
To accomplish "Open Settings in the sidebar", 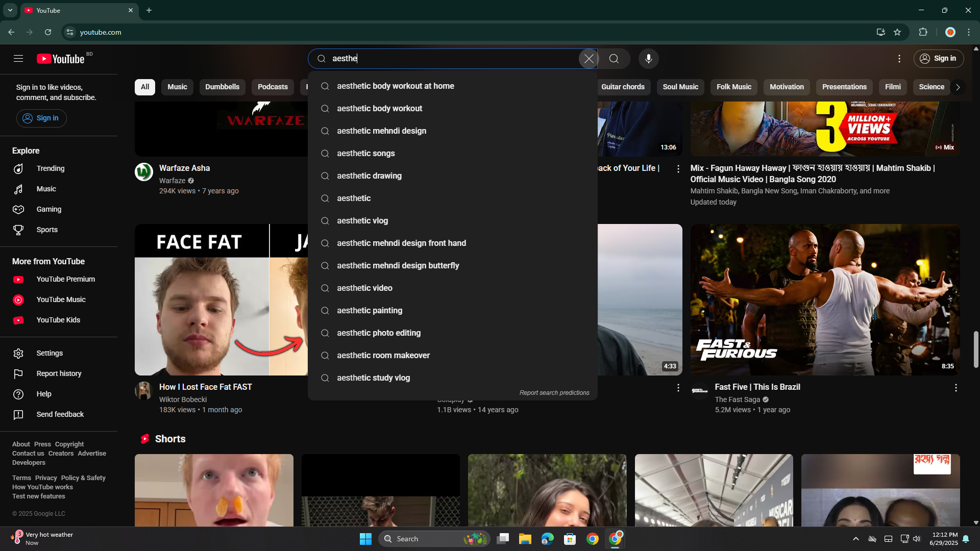I will pyautogui.click(x=59, y=353).
